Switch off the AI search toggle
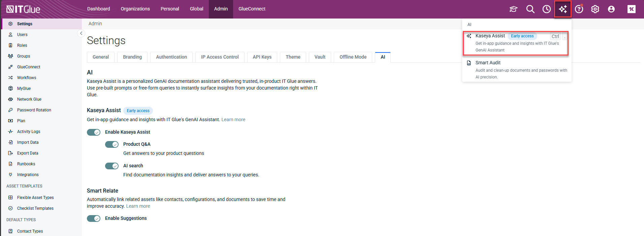The height and width of the screenshot is (236, 644). (112, 166)
